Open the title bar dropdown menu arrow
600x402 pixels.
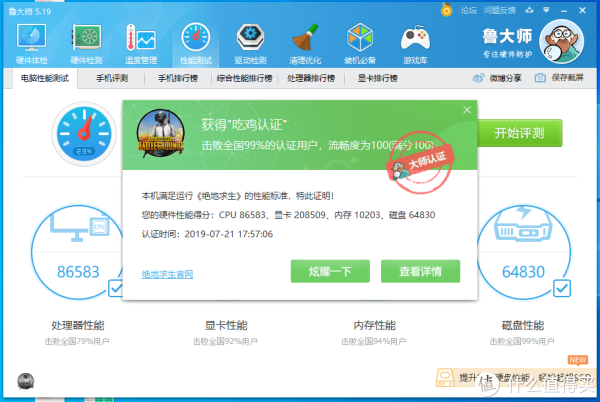click(546, 10)
